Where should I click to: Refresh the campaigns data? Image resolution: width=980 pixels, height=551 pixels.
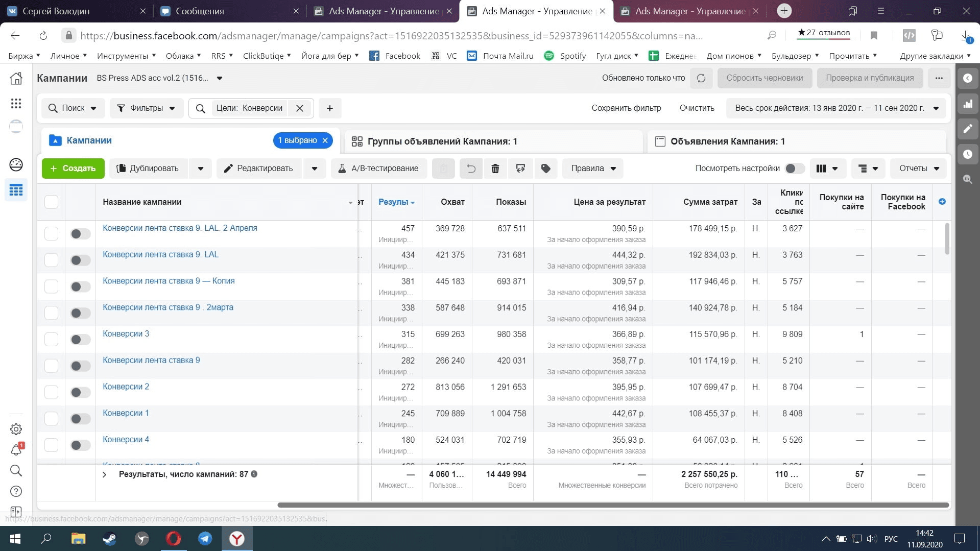point(701,78)
